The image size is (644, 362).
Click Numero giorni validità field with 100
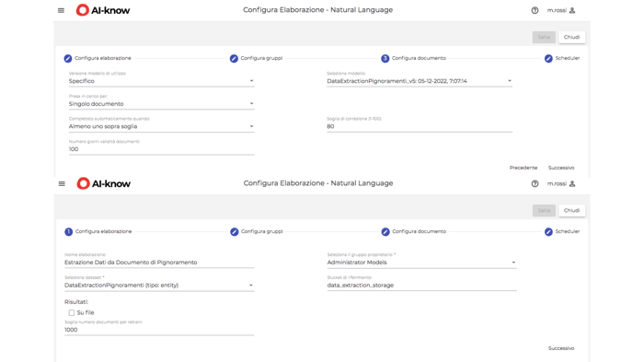[x=161, y=149]
